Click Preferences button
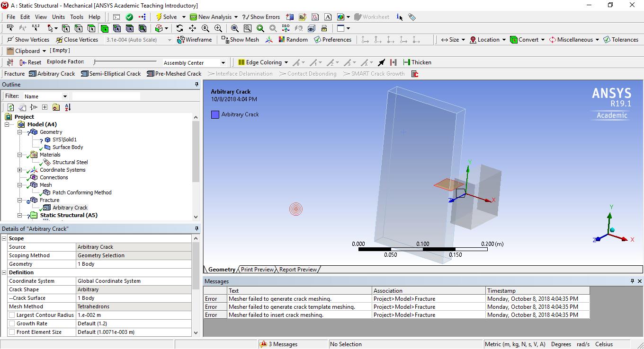 332,40
